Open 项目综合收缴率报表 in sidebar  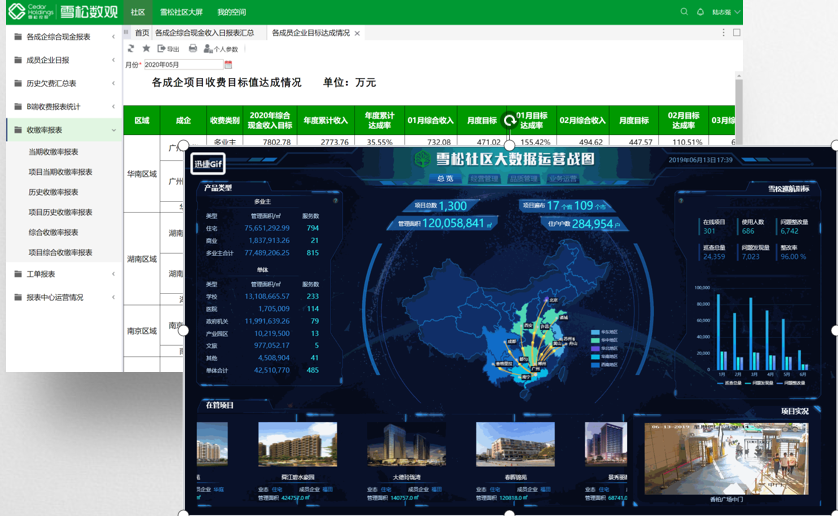60,252
